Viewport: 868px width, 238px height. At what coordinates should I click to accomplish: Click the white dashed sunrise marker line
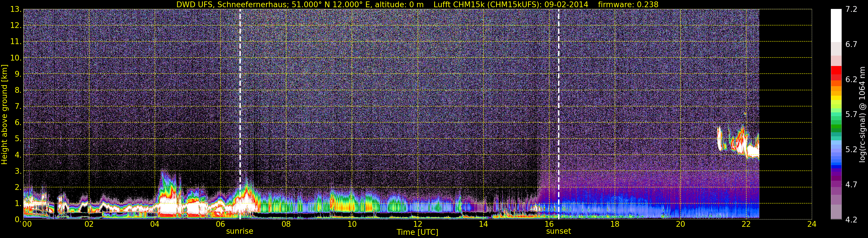click(240, 114)
